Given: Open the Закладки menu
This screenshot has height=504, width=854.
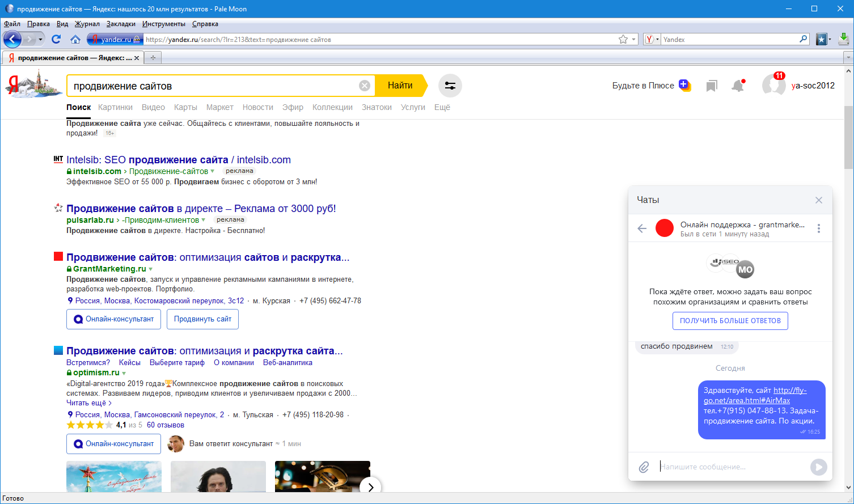Looking at the screenshot, I should coord(121,24).
